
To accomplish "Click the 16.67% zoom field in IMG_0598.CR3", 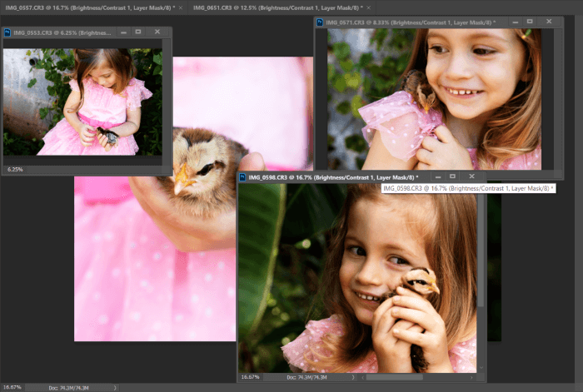I will point(251,378).
